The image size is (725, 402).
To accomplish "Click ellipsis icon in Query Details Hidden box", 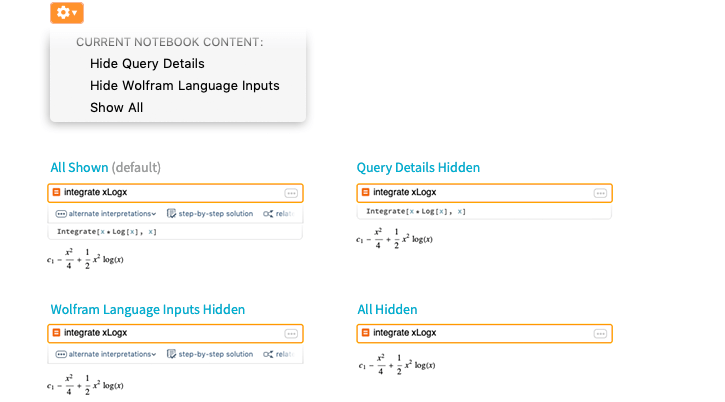I will (600, 193).
